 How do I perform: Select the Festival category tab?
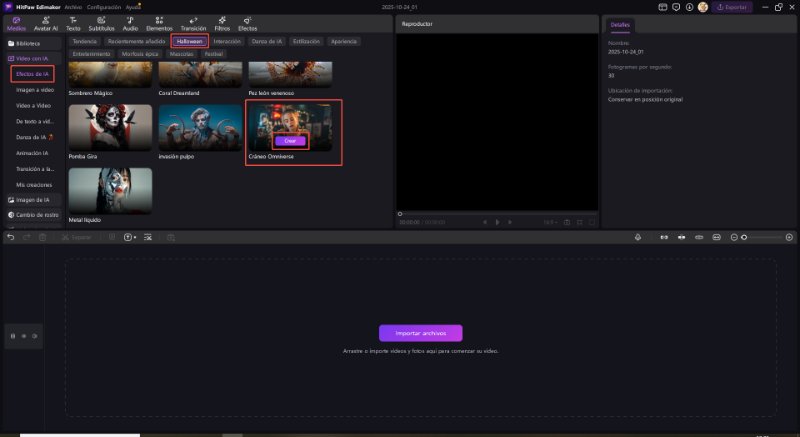tap(214, 54)
